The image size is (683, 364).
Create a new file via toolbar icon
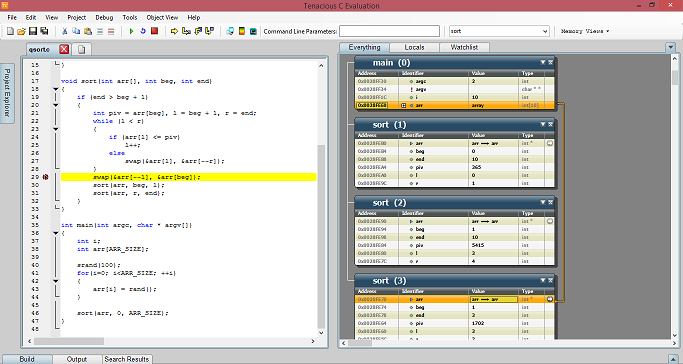(10, 31)
